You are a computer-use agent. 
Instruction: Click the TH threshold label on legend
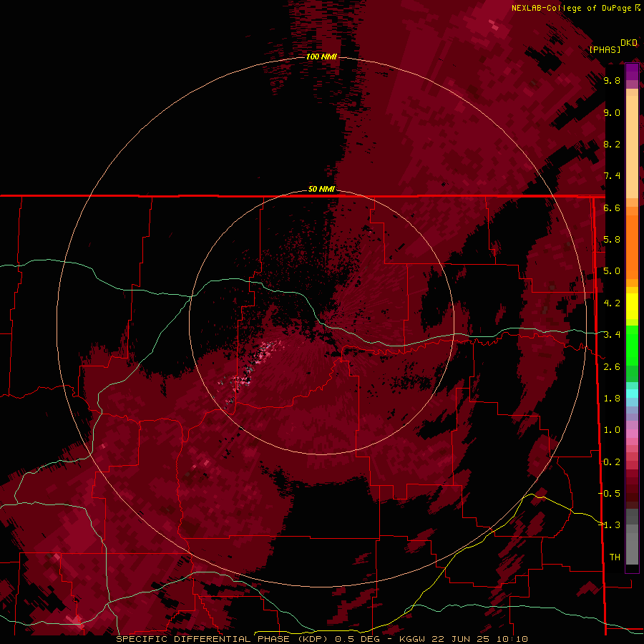pyautogui.click(x=615, y=557)
